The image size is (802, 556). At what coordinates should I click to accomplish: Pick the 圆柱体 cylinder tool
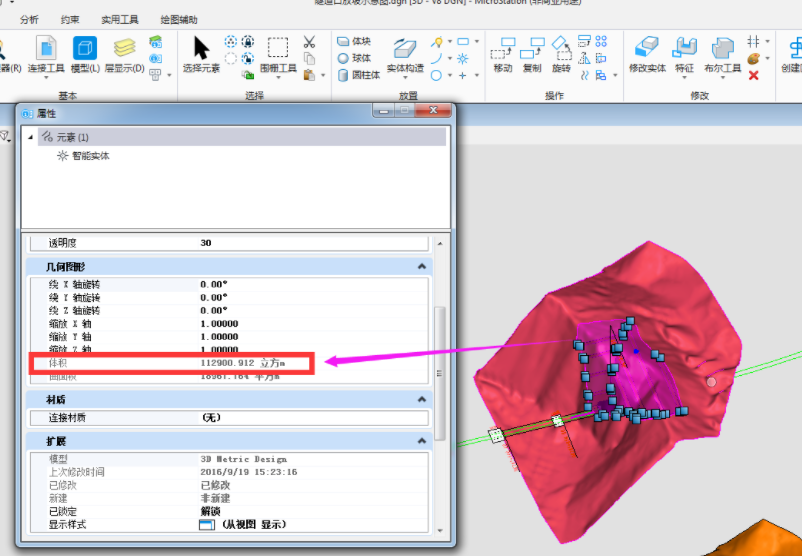coord(359,75)
